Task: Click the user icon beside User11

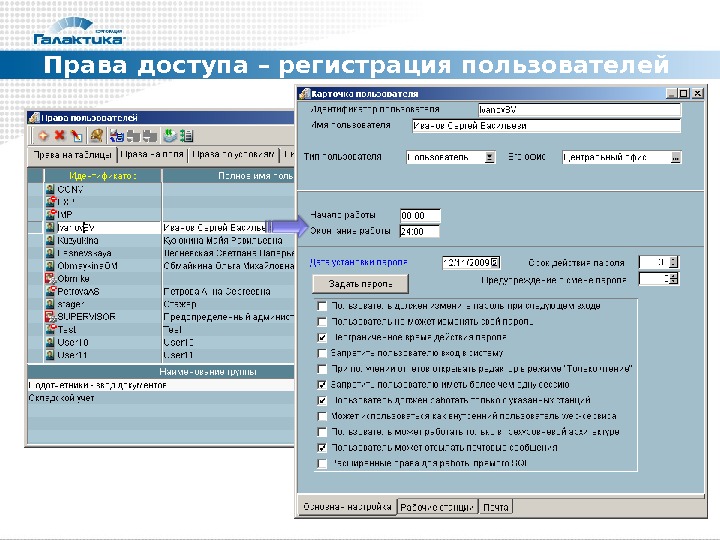Action: pyautogui.click(x=50, y=355)
